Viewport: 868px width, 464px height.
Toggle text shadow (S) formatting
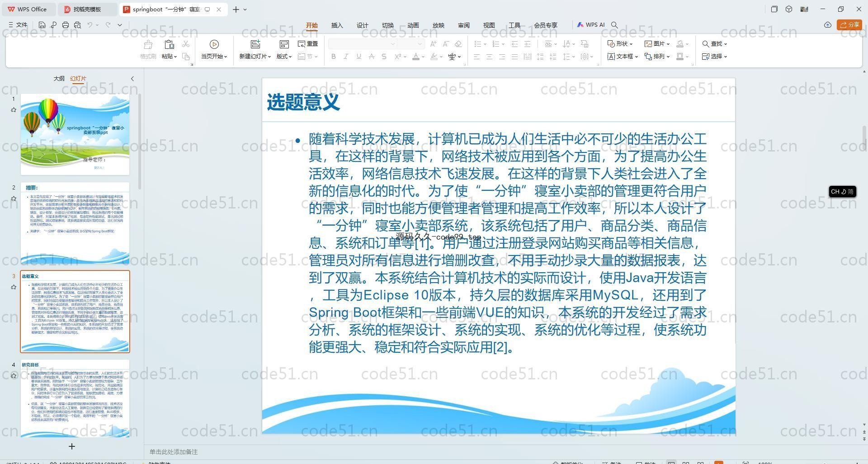tap(384, 57)
